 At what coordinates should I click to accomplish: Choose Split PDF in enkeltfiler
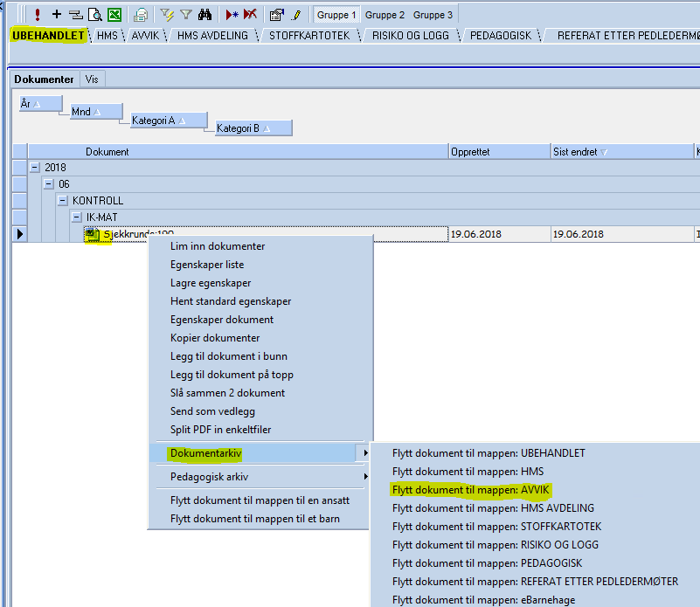tap(260, 430)
